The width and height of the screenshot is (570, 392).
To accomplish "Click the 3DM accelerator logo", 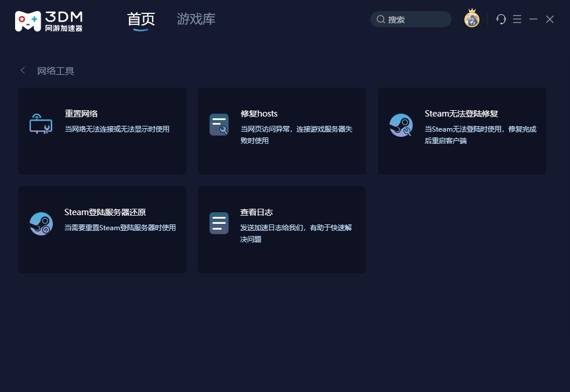I will (49, 21).
